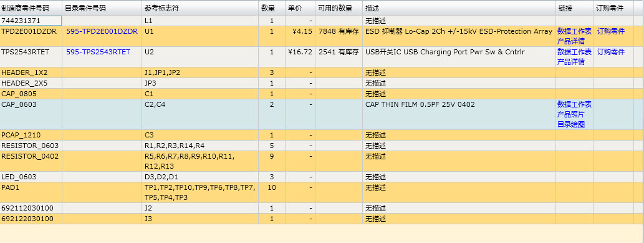Image resolution: width=644 pixels, height=243 pixels.
Task: Sort by the 目录零件号码 column header
Action: tap(102, 8)
